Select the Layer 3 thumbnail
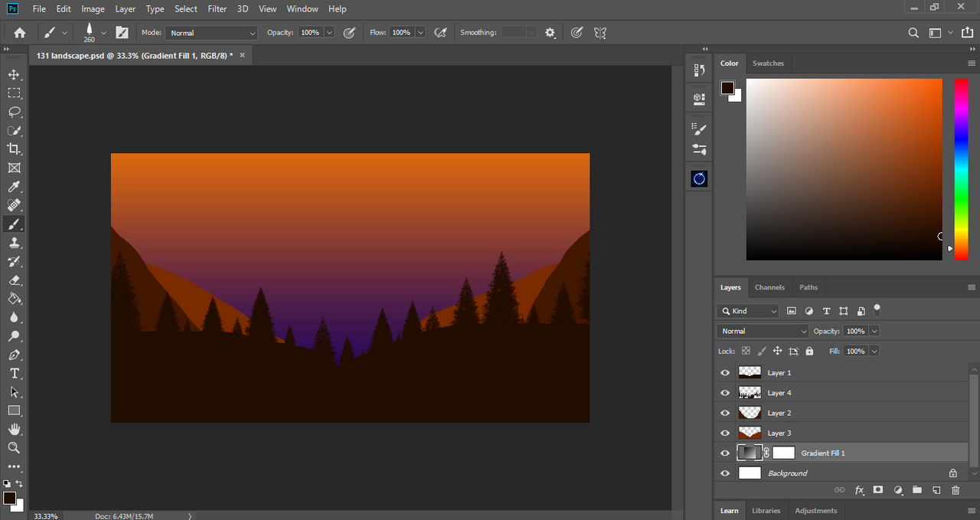Viewport: 980px width, 520px height. click(750, 433)
